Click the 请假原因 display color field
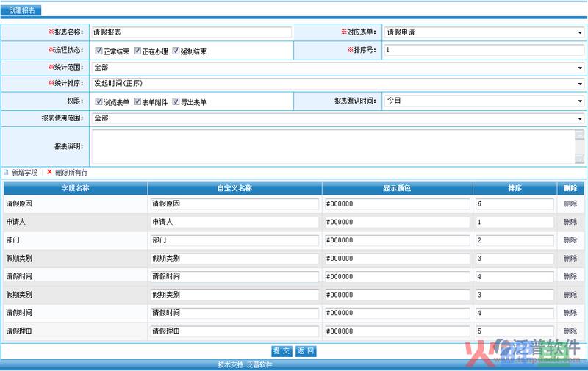Screen dimensions: 588x371 coord(397,203)
